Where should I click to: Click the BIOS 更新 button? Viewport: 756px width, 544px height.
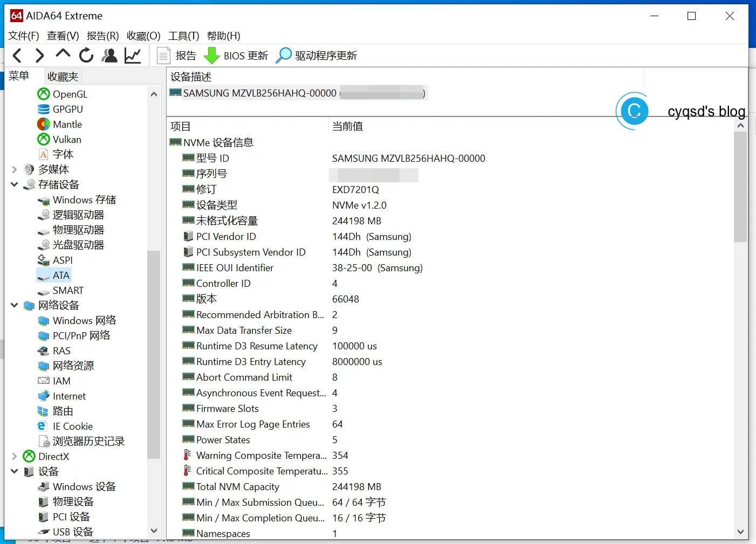236,56
